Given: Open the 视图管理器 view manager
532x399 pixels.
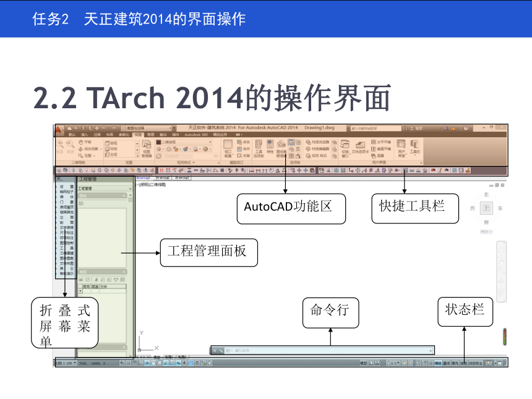Looking at the screenshot, I should pyautogui.click(x=147, y=148).
